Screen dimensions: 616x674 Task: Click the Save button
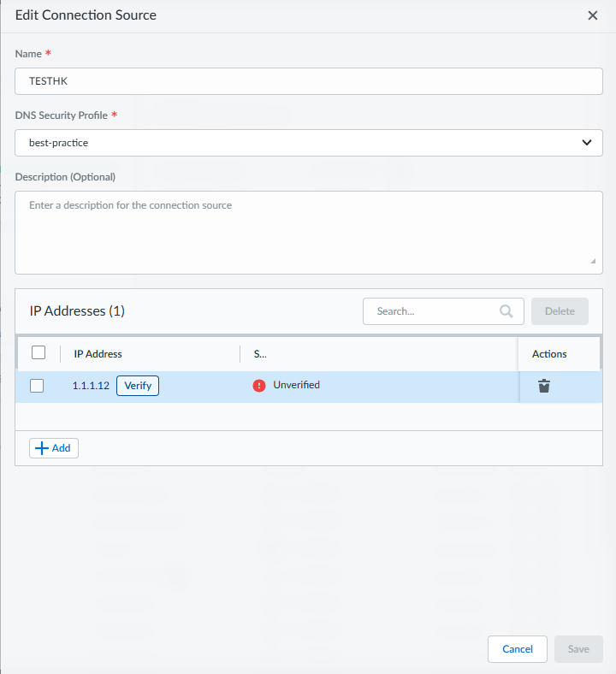coord(578,649)
